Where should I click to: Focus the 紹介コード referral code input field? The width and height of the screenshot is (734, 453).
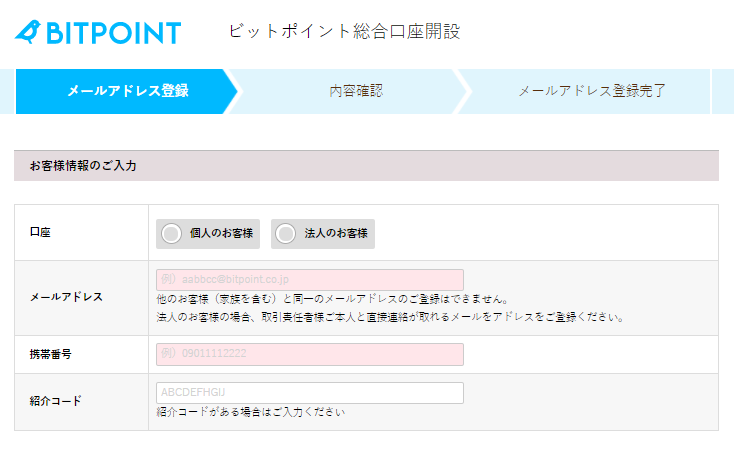point(310,393)
